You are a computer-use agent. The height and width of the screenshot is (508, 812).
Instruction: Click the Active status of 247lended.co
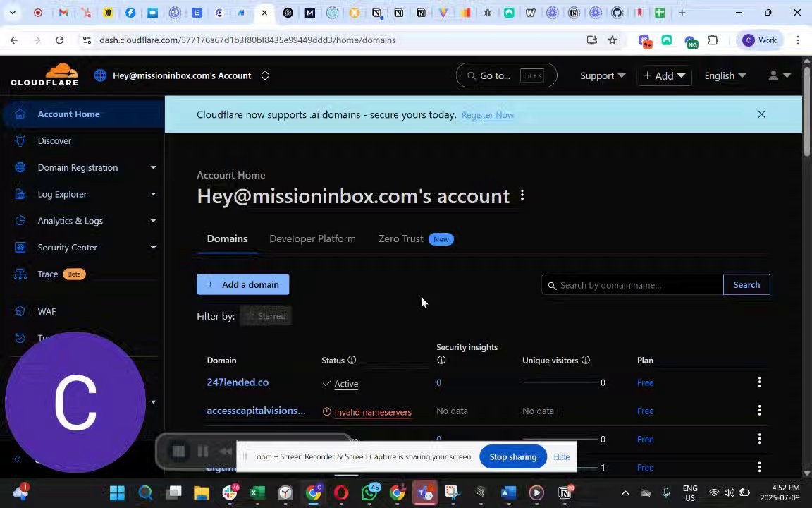pyautogui.click(x=346, y=384)
